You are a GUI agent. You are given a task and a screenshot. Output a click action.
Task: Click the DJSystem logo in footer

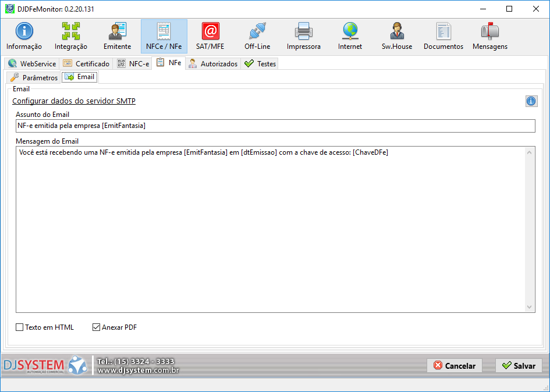pos(45,365)
